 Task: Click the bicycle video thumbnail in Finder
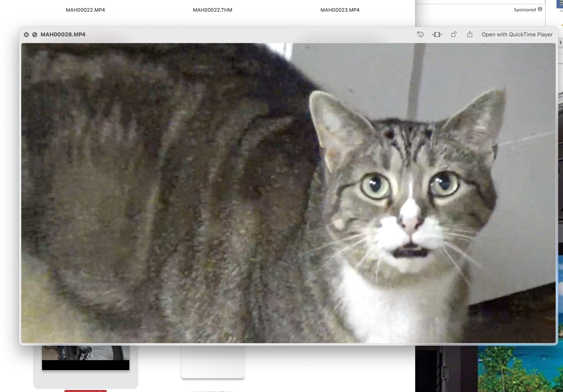point(85,357)
